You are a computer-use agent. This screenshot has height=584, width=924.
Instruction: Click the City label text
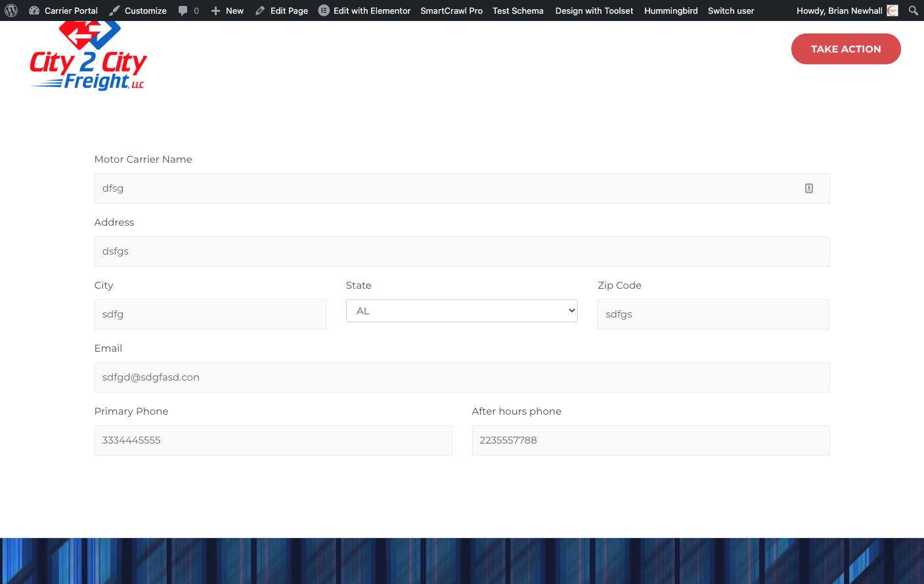pos(104,285)
